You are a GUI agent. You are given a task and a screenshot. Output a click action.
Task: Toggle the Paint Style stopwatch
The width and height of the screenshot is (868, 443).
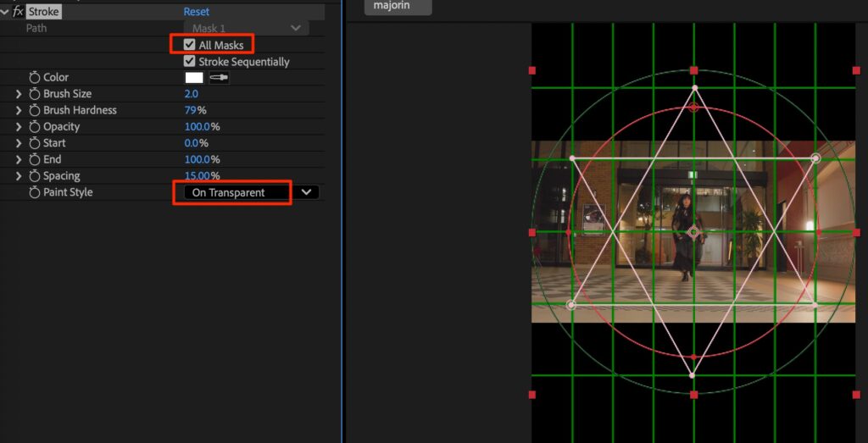(x=35, y=192)
